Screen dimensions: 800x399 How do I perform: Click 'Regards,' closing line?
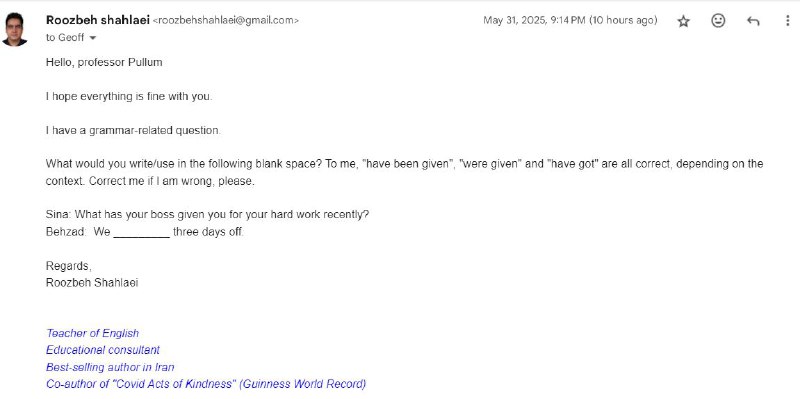(69, 266)
